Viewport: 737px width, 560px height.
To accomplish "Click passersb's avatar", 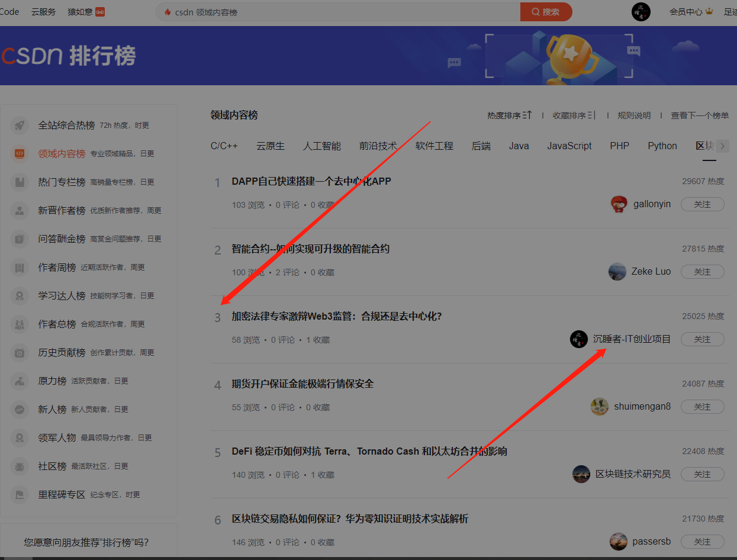I will tap(619, 542).
